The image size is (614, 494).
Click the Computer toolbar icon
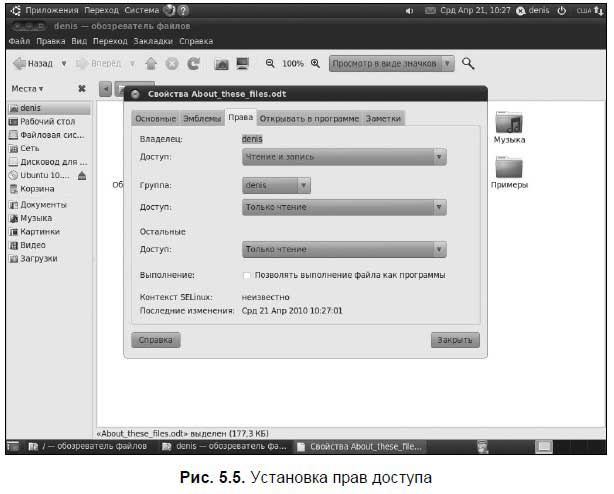click(243, 63)
